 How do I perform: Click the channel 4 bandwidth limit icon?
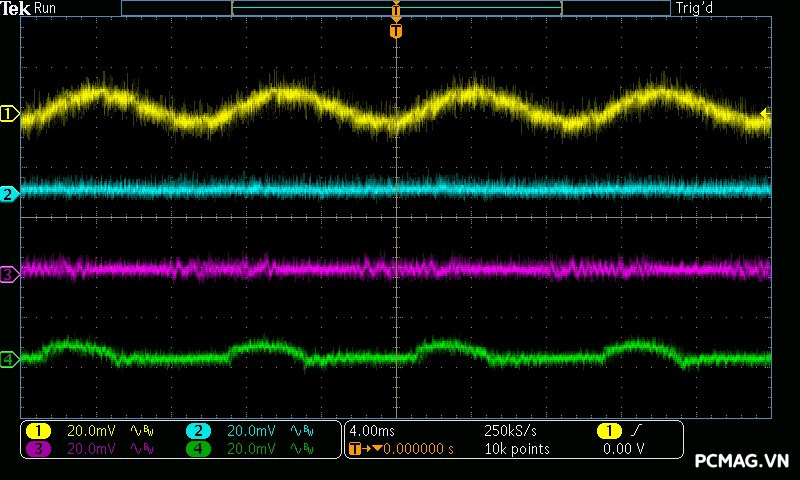[x=301, y=449]
